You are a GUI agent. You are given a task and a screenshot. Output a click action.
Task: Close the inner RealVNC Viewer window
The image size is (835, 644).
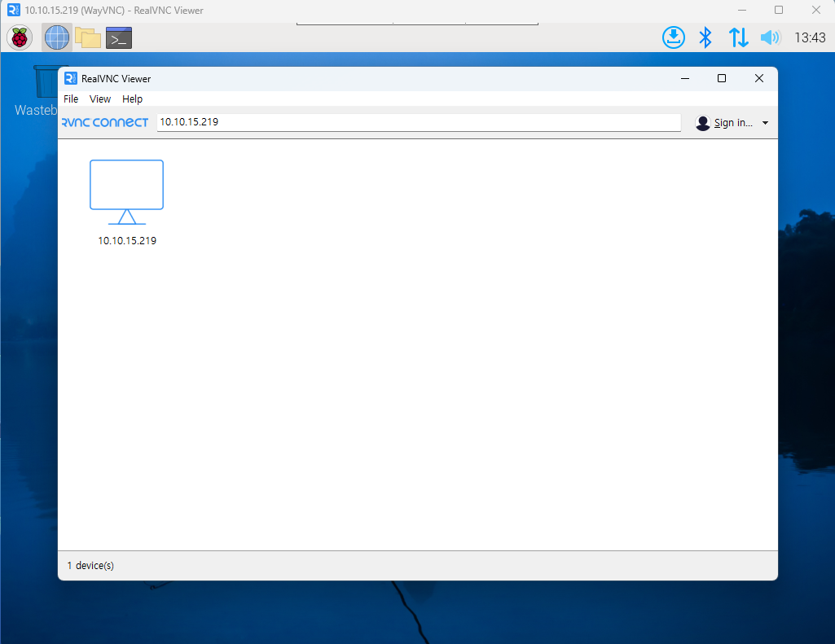759,79
